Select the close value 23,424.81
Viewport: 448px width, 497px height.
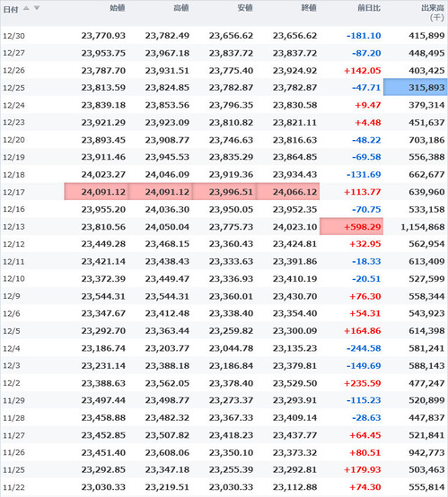[294, 244]
